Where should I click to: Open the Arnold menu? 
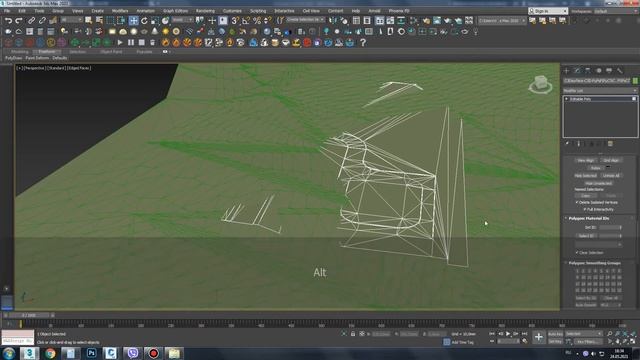pos(374,11)
